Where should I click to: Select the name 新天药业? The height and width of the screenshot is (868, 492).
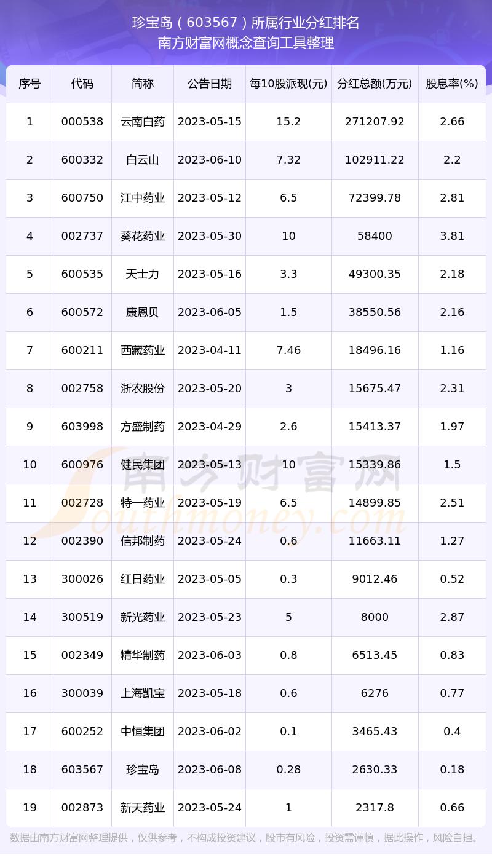[x=143, y=808]
